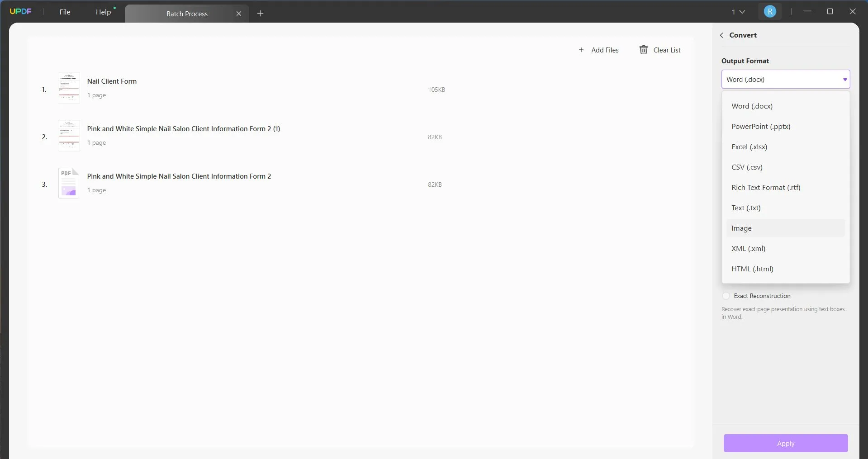Go back using the Convert arrow

click(x=721, y=35)
